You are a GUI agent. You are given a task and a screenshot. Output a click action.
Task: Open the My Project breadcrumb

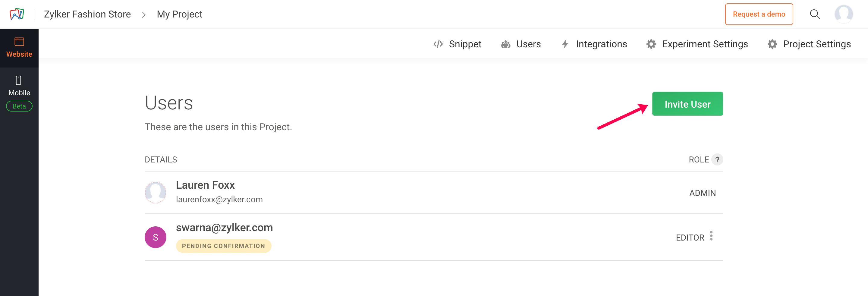(179, 14)
